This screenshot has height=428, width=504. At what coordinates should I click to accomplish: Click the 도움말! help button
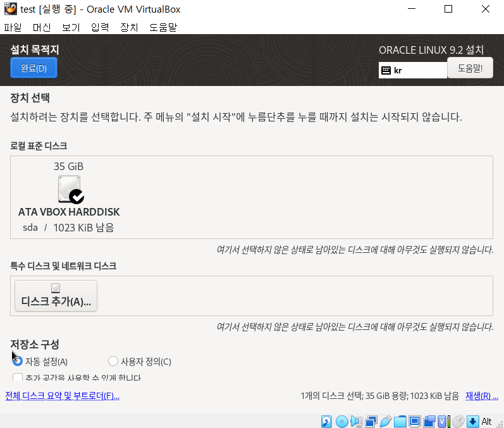(470, 68)
